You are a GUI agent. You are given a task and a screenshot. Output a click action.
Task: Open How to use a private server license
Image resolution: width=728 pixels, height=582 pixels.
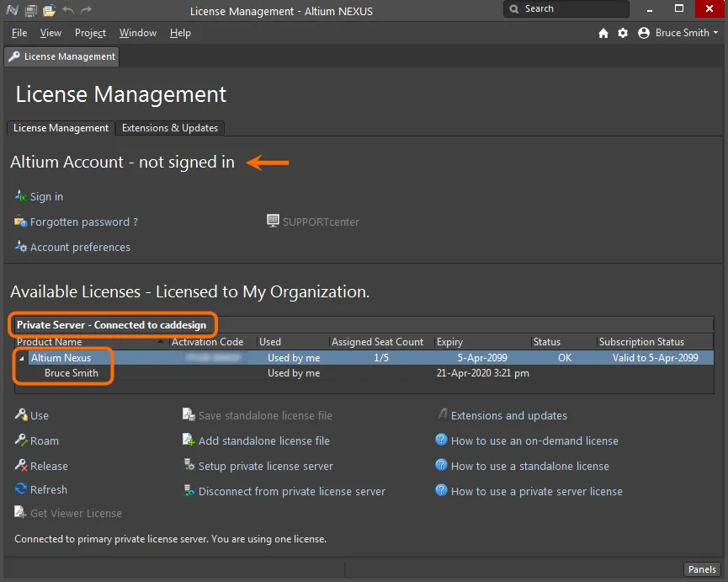click(537, 491)
